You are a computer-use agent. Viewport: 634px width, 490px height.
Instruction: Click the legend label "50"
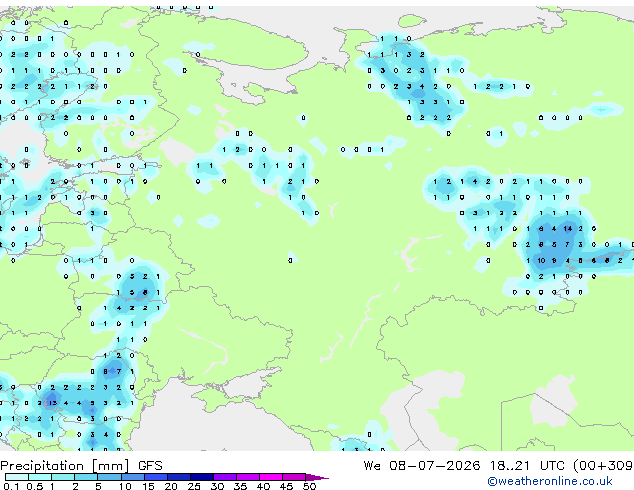(x=310, y=486)
